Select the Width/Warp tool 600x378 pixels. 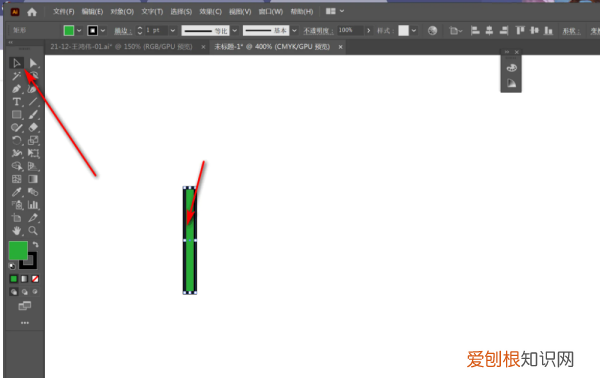pos(16,153)
